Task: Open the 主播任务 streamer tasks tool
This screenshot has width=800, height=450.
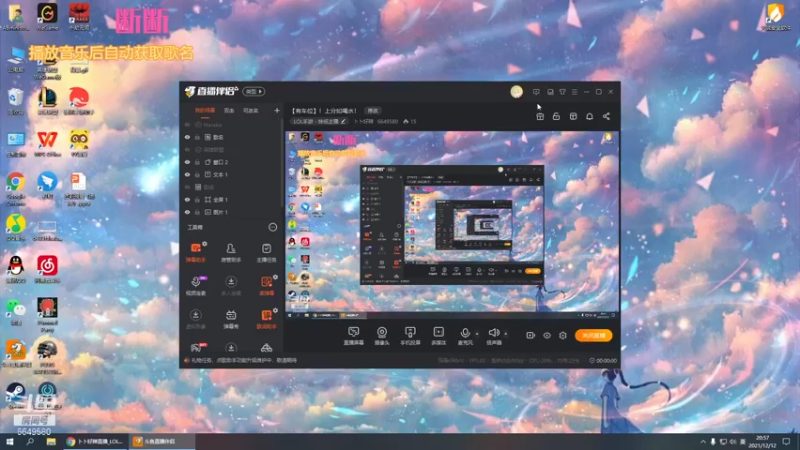Action: [x=266, y=252]
